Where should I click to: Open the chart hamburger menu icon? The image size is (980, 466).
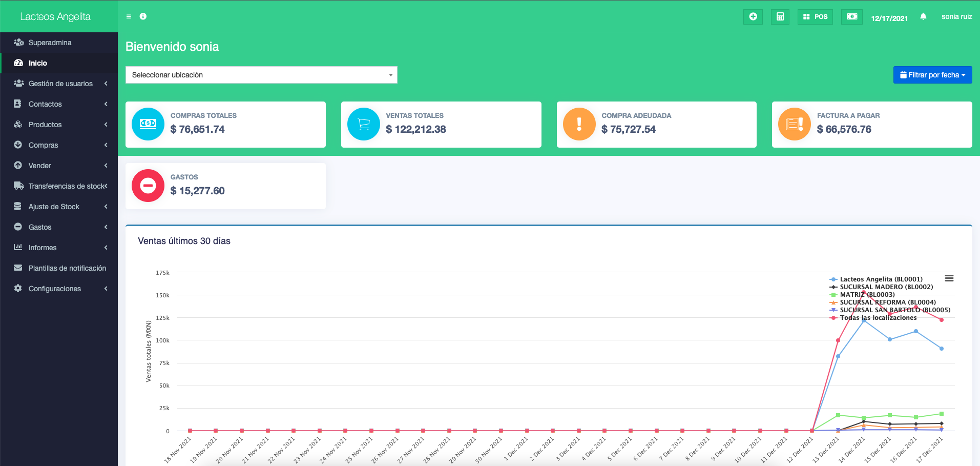click(949, 278)
